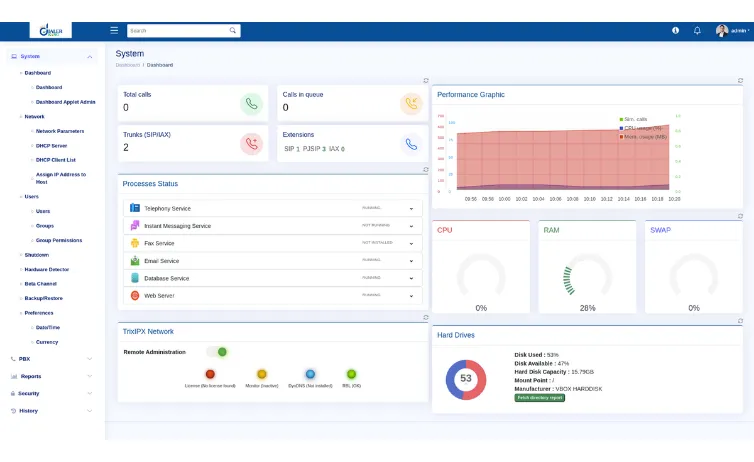Expand Email Service options dropdown
The height and width of the screenshot is (462, 754).
click(411, 261)
